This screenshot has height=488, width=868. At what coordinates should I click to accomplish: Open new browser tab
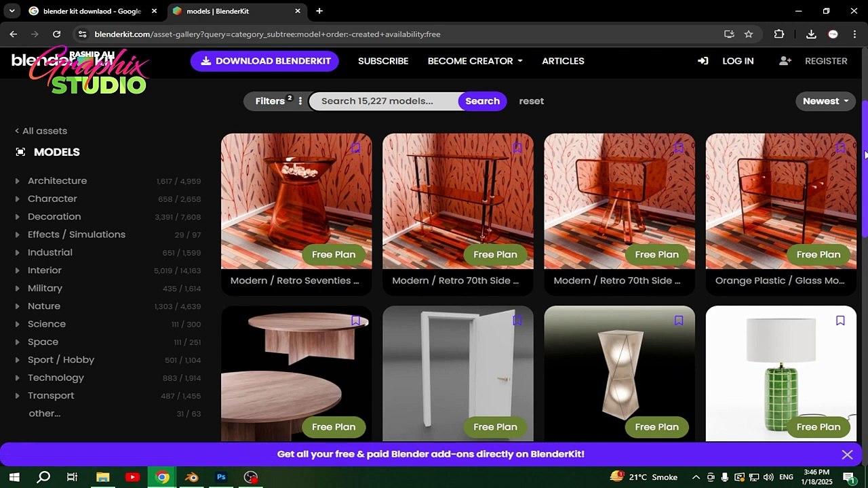(x=319, y=11)
